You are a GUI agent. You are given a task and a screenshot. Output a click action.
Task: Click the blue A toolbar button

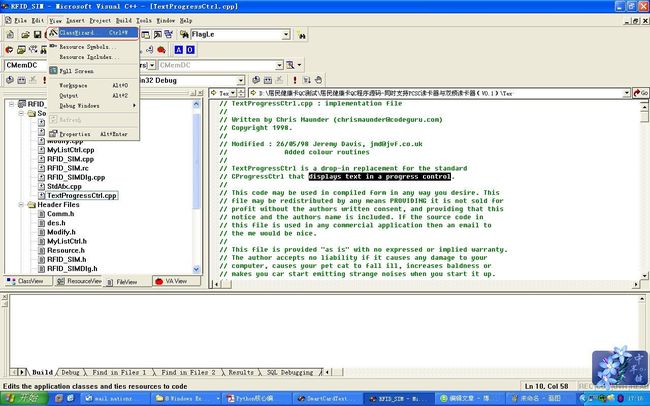(179, 50)
